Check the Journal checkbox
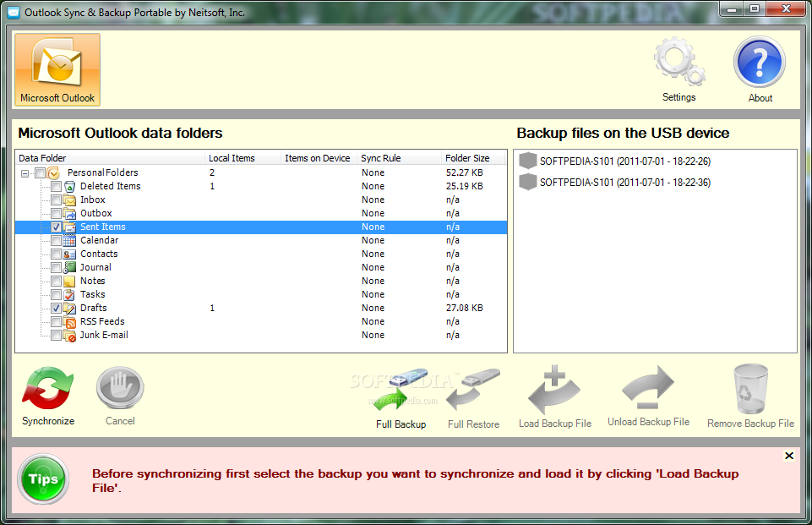This screenshot has width=812, height=525. [x=56, y=267]
